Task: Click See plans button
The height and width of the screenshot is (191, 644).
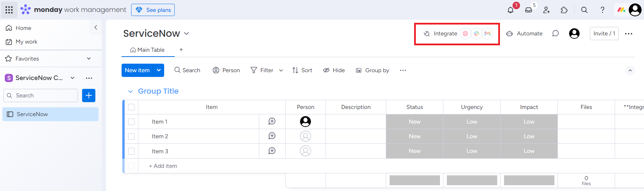Action: 153,10
